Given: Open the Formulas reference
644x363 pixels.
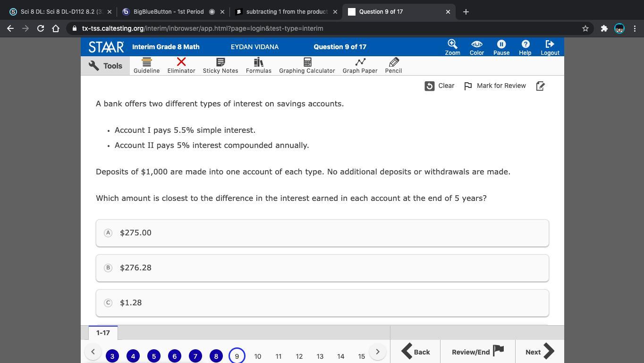Looking at the screenshot, I should coord(258,66).
